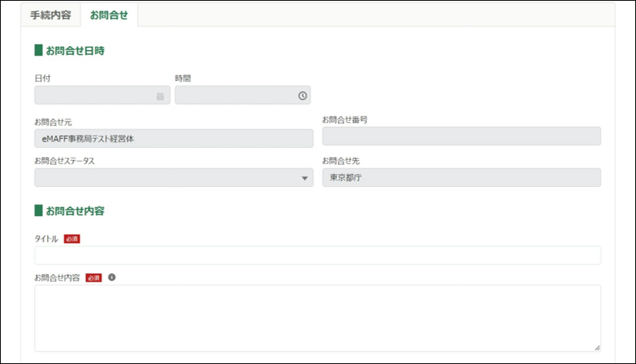Screen dimensions: 636x364
Task: Click the お問合せ元 field showing eMAFF事務局テスト経営体
Action: click(x=173, y=139)
